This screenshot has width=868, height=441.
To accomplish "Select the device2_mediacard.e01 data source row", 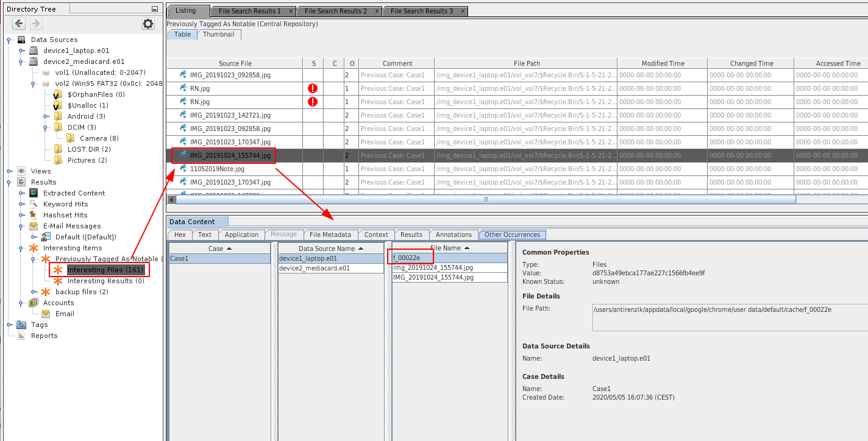I will 315,268.
